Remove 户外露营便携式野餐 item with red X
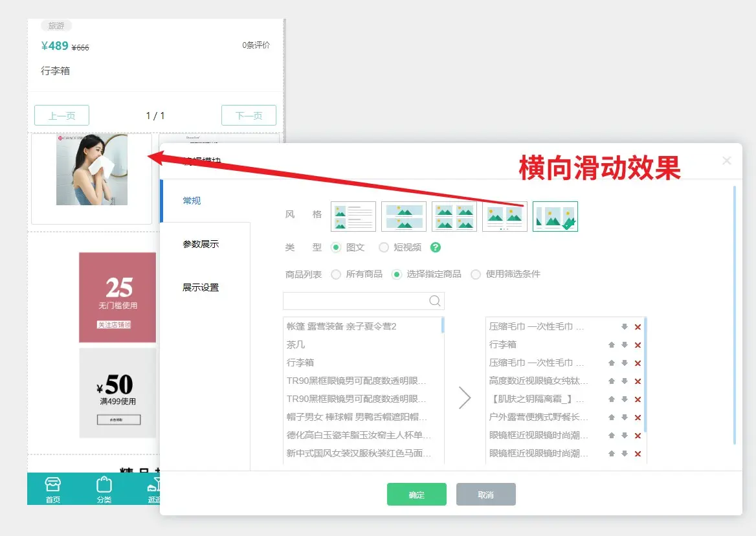This screenshot has height=536, width=756. 638,418
